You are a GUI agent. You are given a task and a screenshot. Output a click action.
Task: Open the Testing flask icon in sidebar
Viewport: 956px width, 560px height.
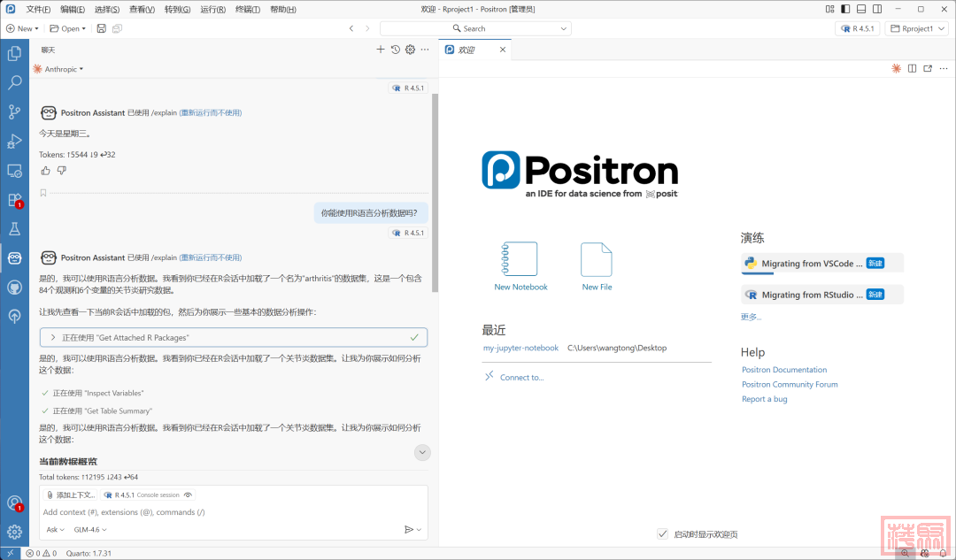tap(14, 229)
